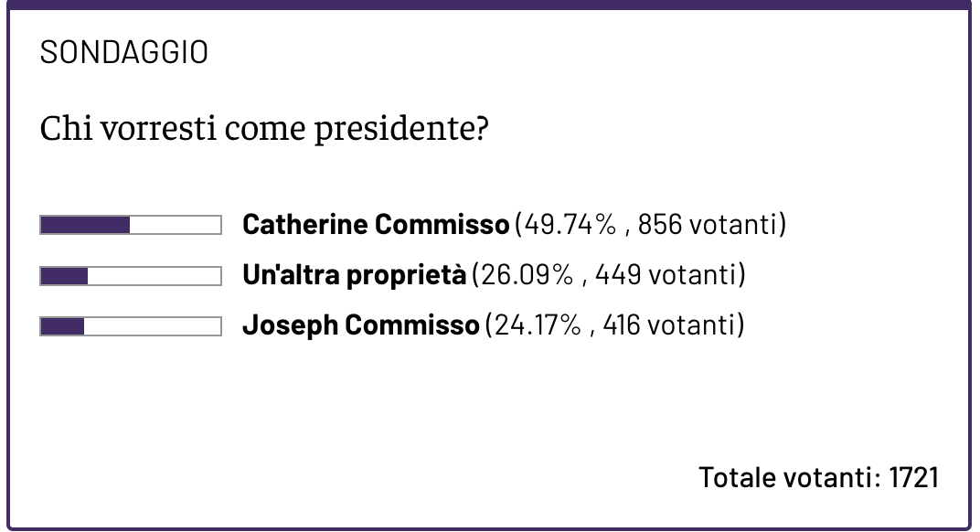Click filled purple part of Catherine Commisso's bar
The image size is (980, 532).
[x=85, y=225]
